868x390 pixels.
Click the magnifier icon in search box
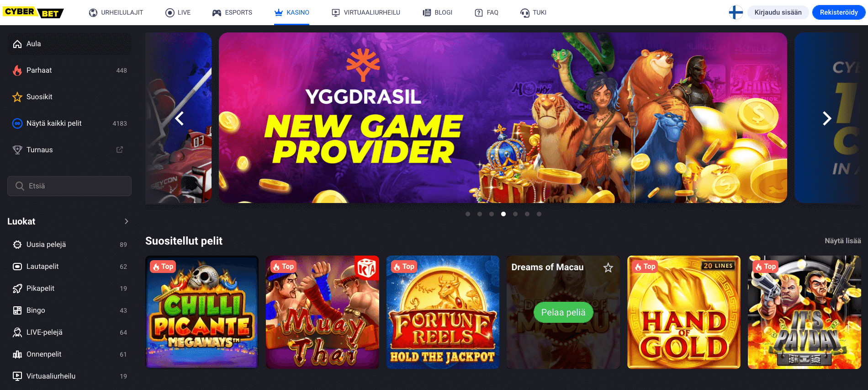pos(20,186)
